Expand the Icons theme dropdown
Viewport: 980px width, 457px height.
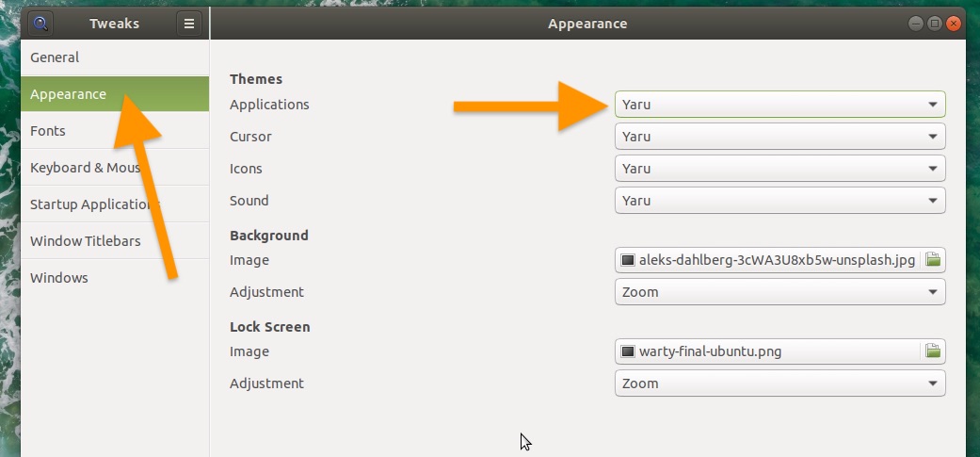click(780, 168)
